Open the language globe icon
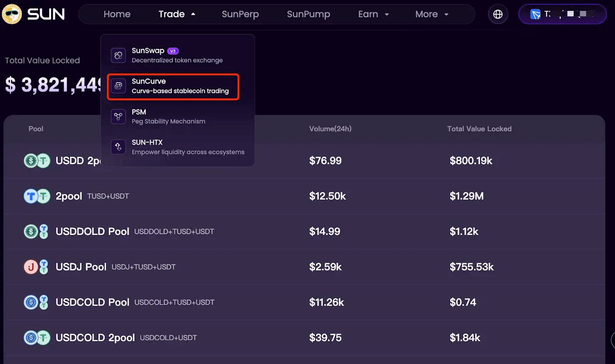615x364 pixels. click(x=498, y=14)
